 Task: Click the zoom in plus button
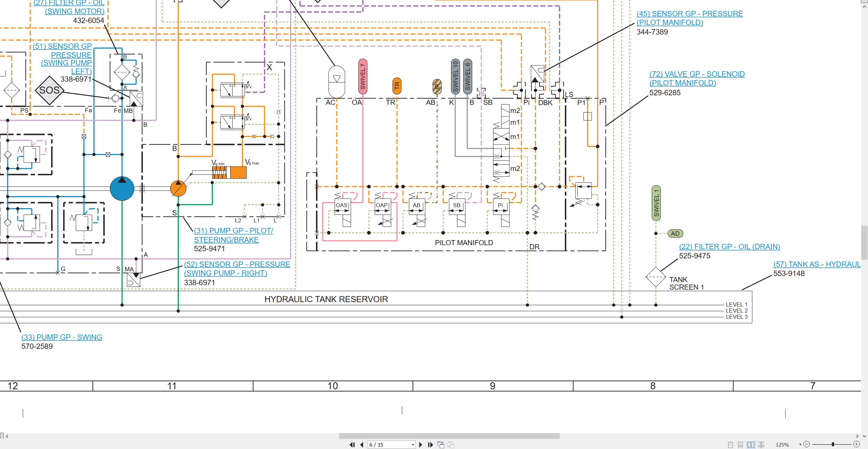(856, 444)
